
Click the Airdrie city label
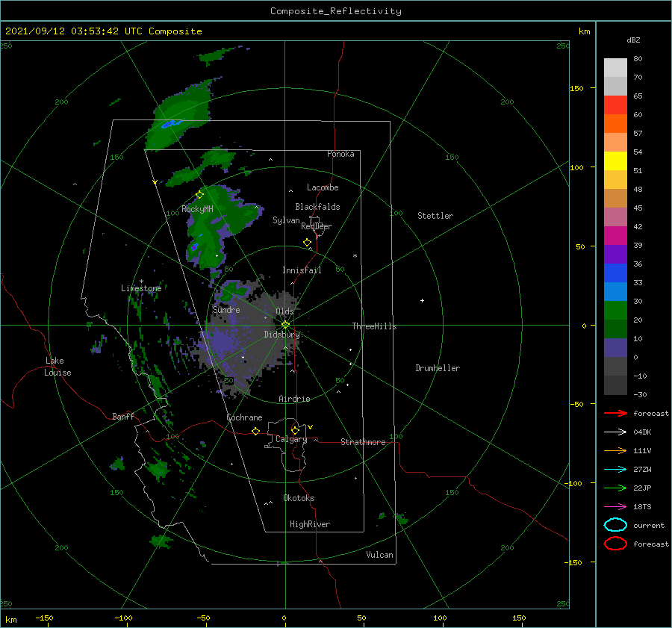pyautogui.click(x=294, y=399)
